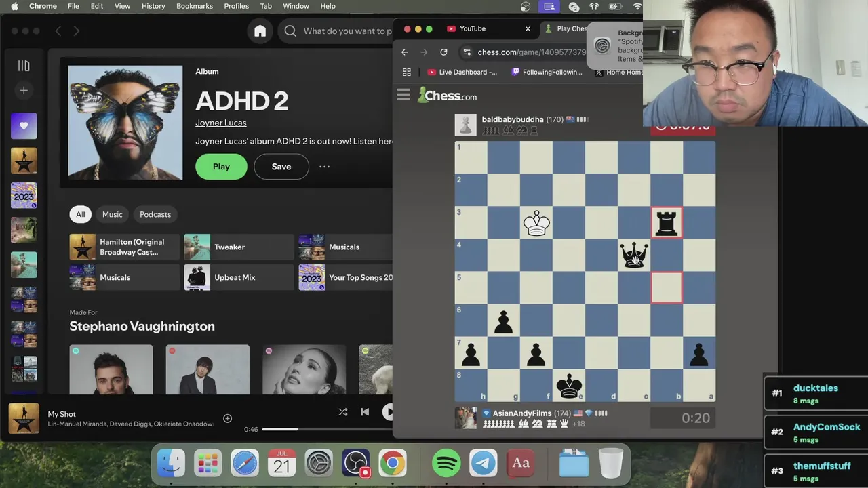The height and width of the screenshot is (488, 868).
Task: Click ADHD 2 album cover art
Action: pos(125,123)
